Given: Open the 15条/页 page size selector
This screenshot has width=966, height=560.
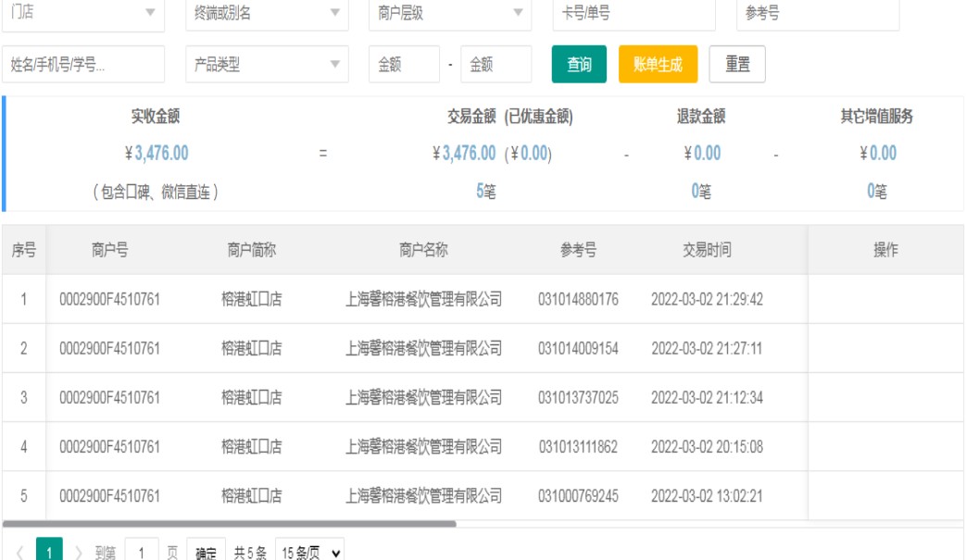Looking at the screenshot, I should (309, 553).
